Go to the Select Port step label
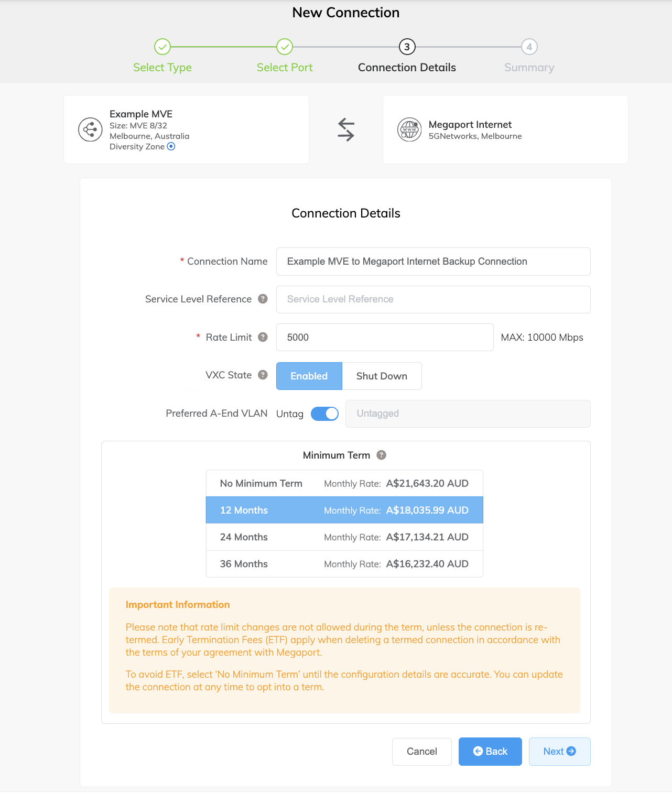672x793 pixels. point(285,68)
